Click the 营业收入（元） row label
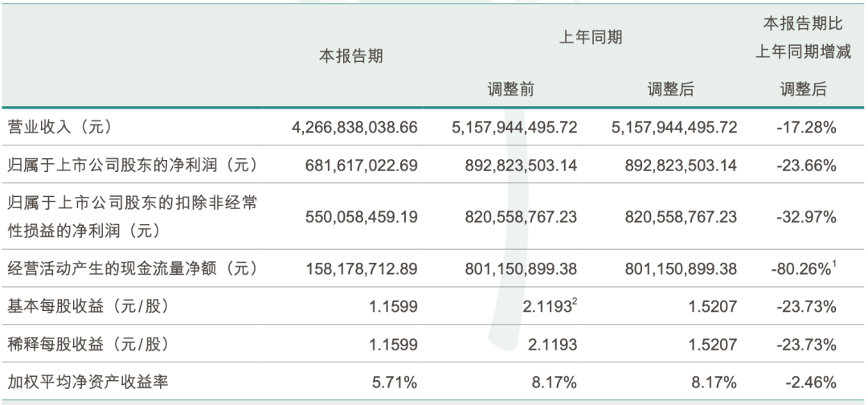The width and height of the screenshot is (868, 405). pyautogui.click(x=60, y=128)
